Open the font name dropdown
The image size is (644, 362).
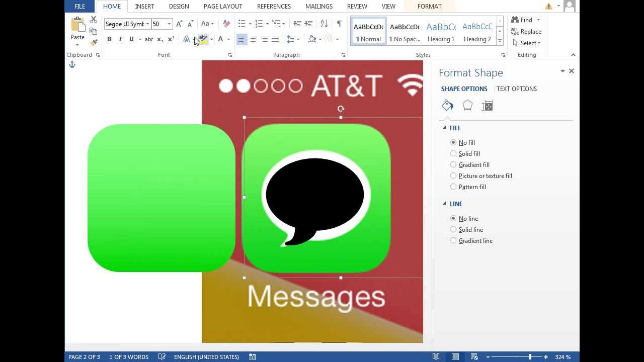coord(147,24)
